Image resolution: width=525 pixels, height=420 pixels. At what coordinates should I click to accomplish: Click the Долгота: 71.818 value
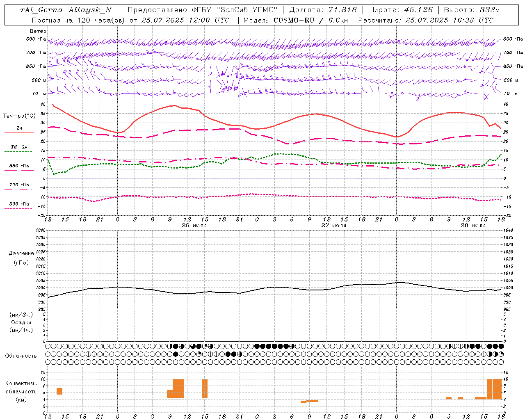point(323,10)
